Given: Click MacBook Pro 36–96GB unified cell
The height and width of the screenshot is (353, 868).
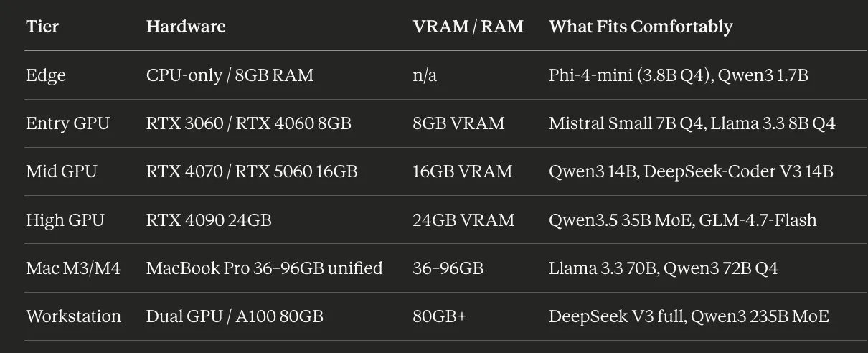Looking at the screenshot, I should pyautogui.click(x=264, y=268).
